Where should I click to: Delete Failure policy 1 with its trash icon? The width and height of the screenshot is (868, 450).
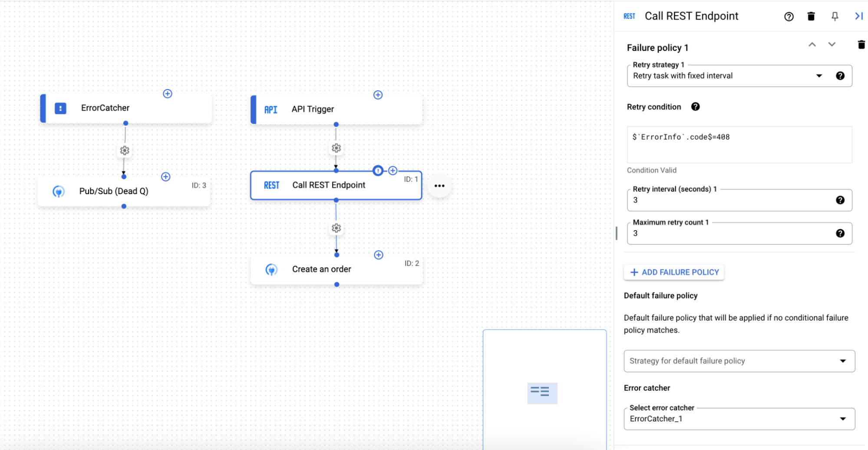pos(861,44)
